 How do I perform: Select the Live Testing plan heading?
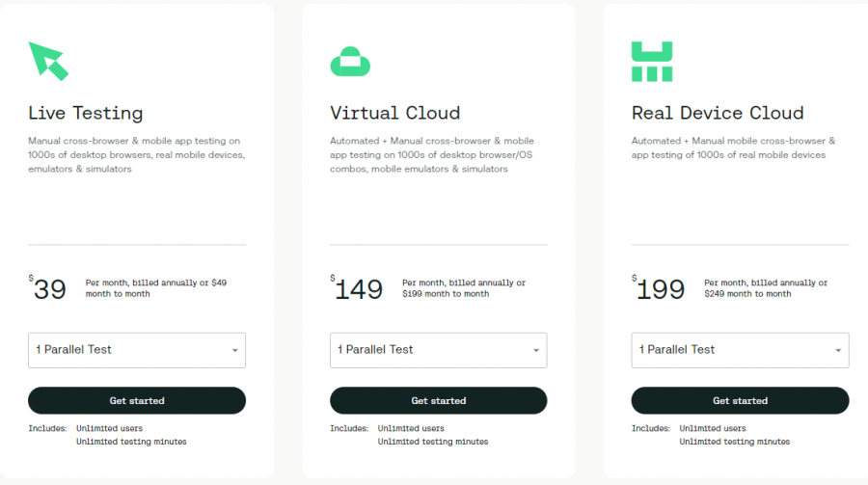click(x=86, y=113)
